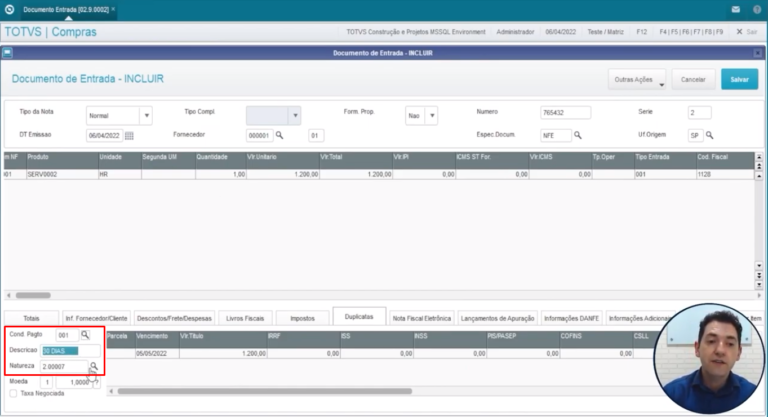Click the Cancelar button
The width and height of the screenshot is (768, 417).
click(693, 79)
